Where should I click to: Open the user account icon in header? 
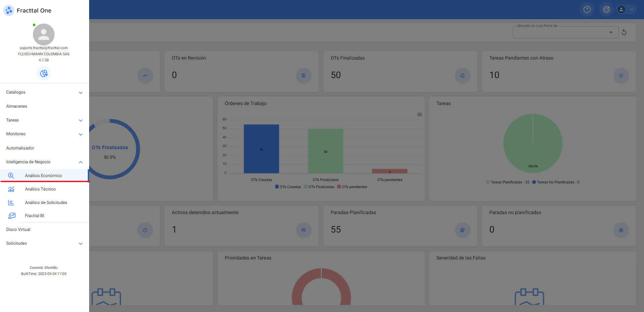tap(621, 9)
